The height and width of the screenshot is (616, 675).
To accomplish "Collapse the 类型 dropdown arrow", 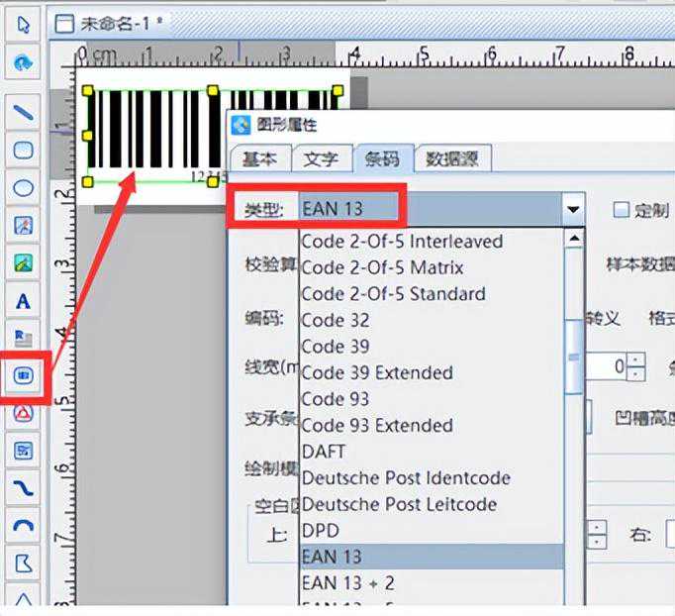I will pos(573,210).
